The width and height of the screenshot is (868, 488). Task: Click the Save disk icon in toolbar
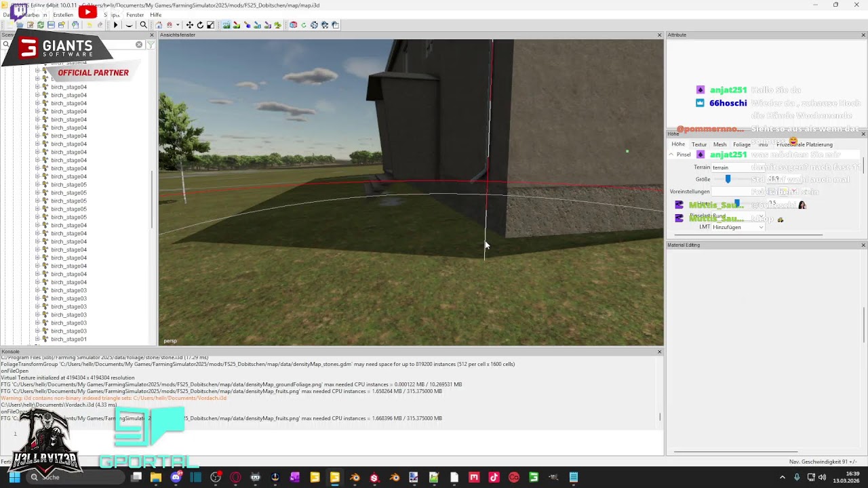point(51,25)
